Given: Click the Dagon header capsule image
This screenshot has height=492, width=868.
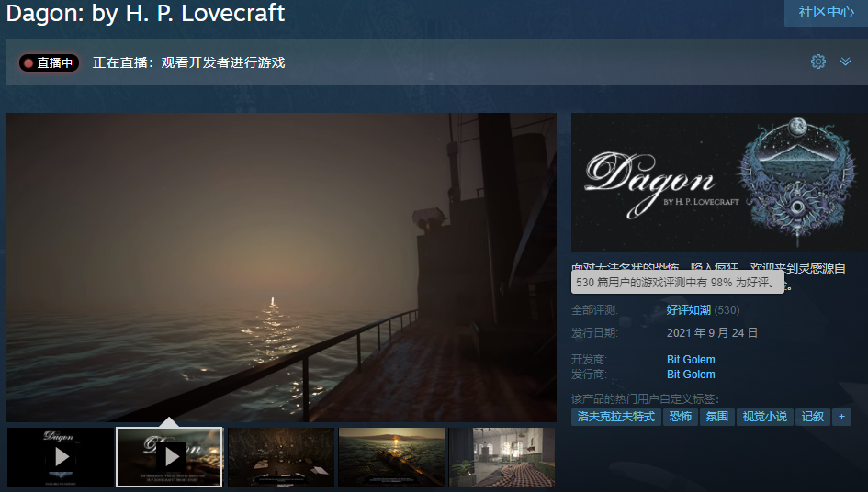Looking at the screenshot, I should pos(719,182).
